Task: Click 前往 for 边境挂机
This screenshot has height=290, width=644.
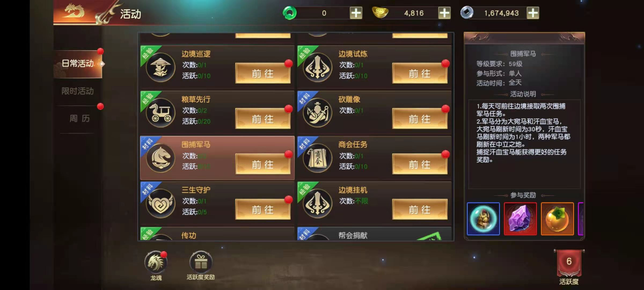Action: (x=420, y=209)
